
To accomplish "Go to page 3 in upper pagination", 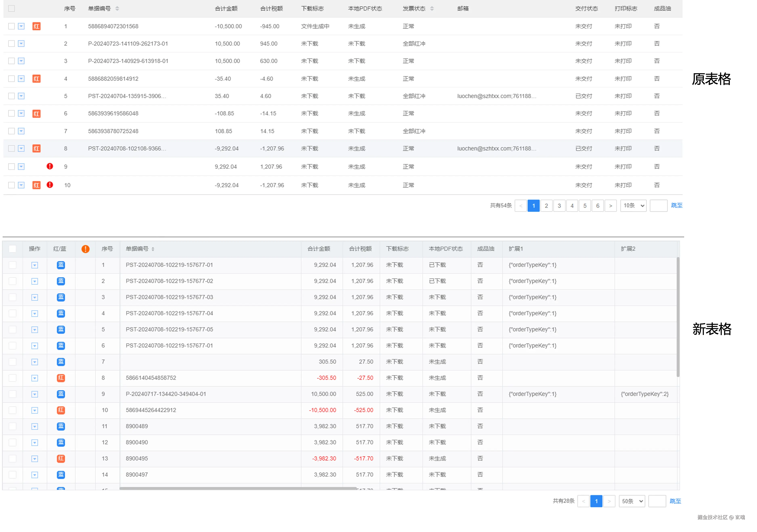I will (x=559, y=206).
